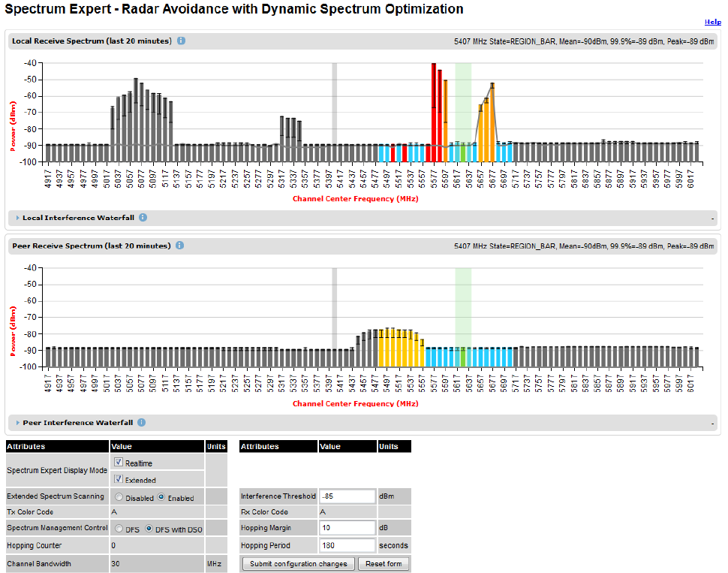Select DFS for Spectrum Management Control
The height and width of the screenshot is (573, 728).
coord(119,529)
